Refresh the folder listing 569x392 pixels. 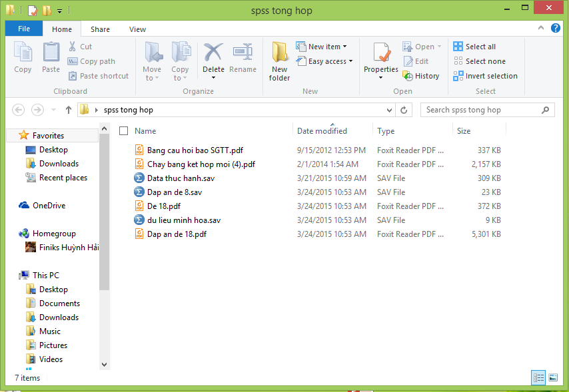pyautogui.click(x=404, y=110)
